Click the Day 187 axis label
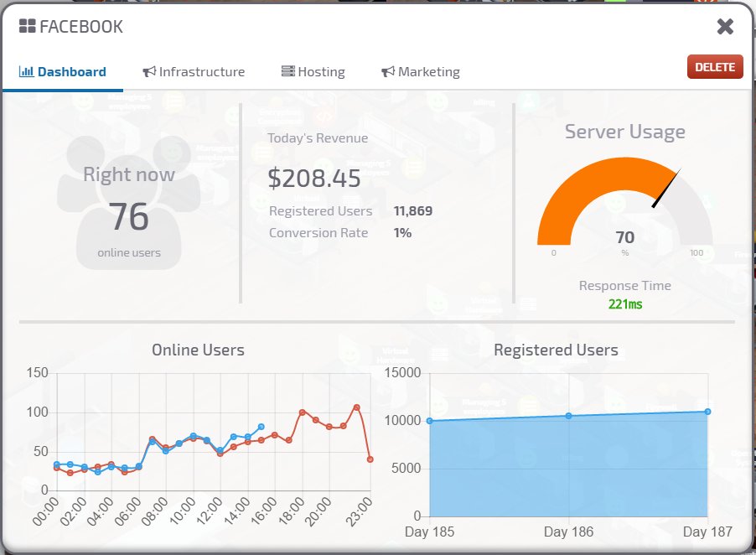The height and width of the screenshot is (555, 756). (707, 532)
